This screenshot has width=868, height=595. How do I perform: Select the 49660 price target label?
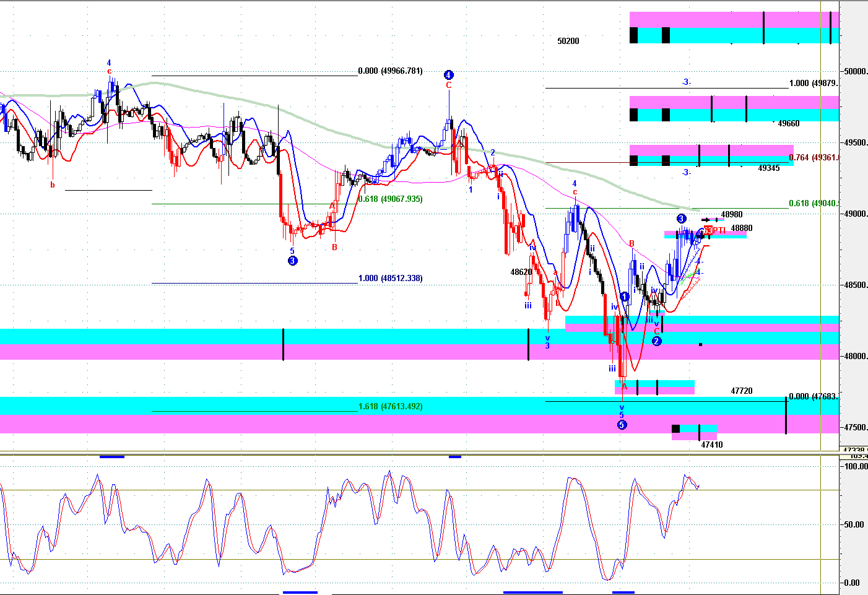(788, 124)
